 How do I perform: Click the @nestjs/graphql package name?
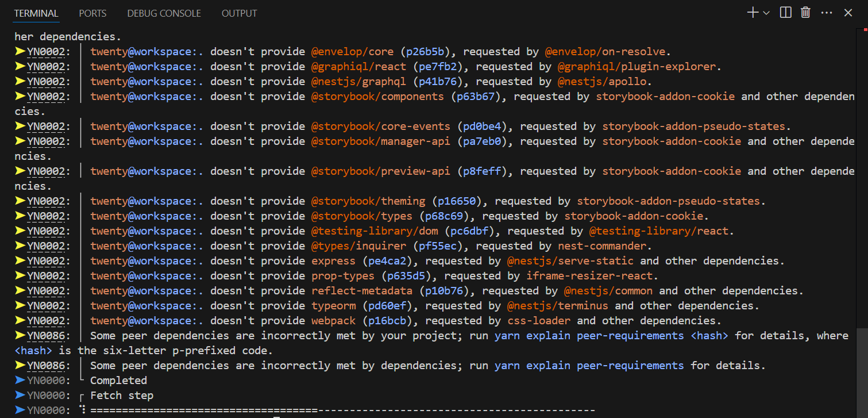358,81
